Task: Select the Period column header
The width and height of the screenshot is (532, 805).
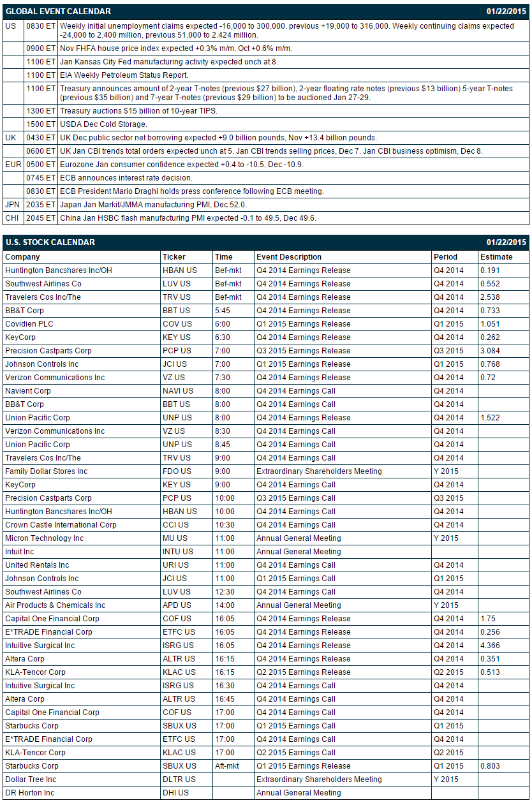Action: [x=445, y=257]
